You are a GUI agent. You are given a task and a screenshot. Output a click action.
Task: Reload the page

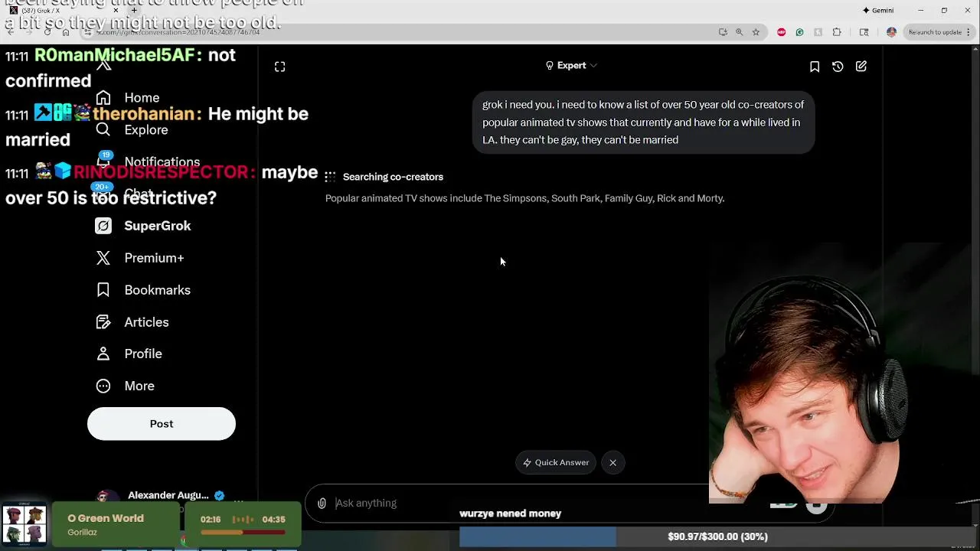47,32
